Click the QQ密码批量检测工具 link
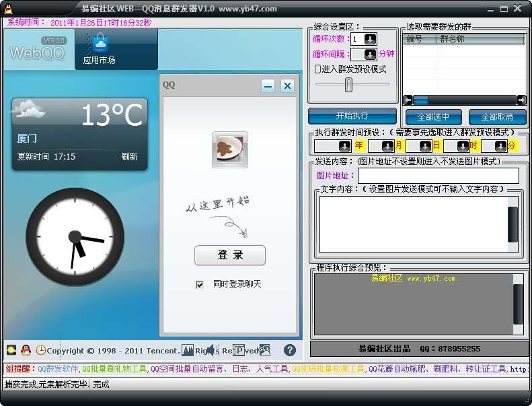The image size is (532, 406). coord(328,369)
